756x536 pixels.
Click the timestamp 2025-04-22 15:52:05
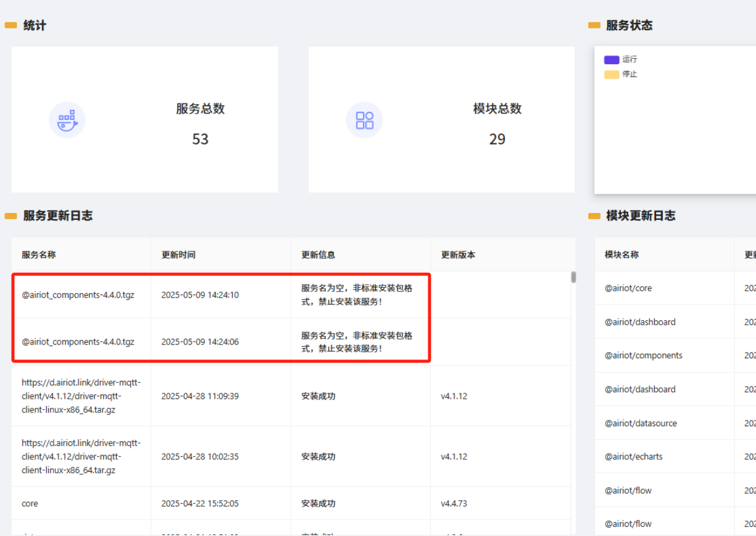tap(200, 503)
